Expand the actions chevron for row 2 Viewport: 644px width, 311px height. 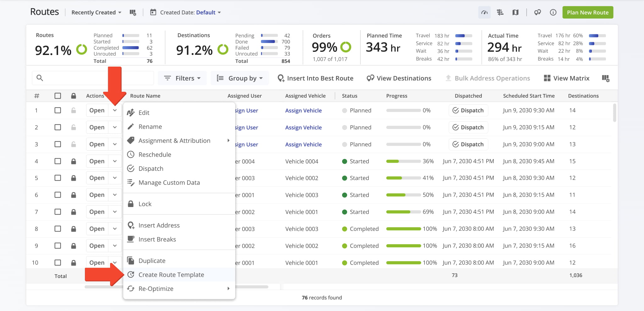pos(115,127)
